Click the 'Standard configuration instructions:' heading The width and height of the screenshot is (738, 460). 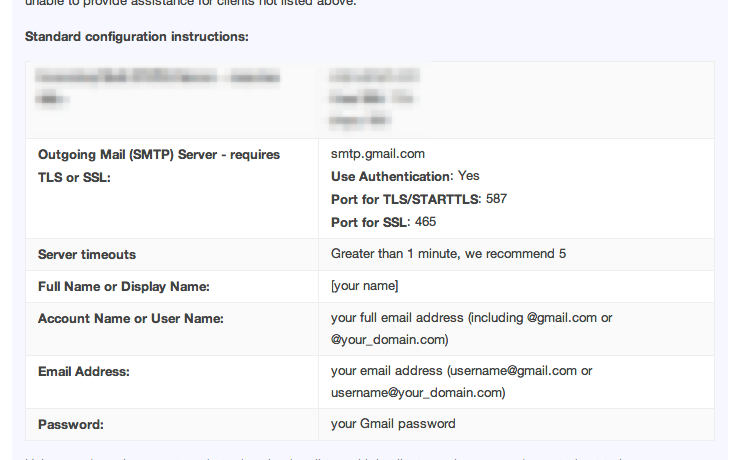(x=137, y=37)
